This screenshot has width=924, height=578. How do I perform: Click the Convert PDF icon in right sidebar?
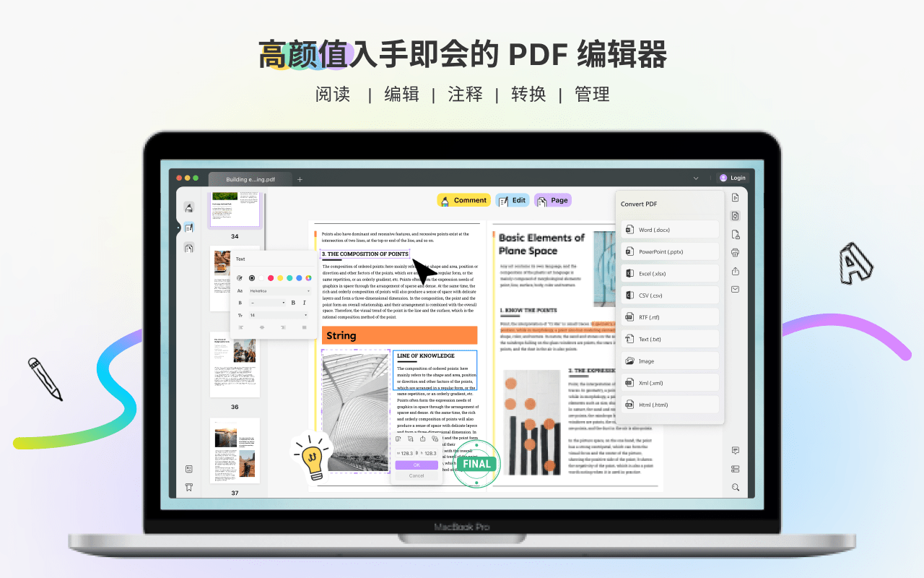click(735, 216)
